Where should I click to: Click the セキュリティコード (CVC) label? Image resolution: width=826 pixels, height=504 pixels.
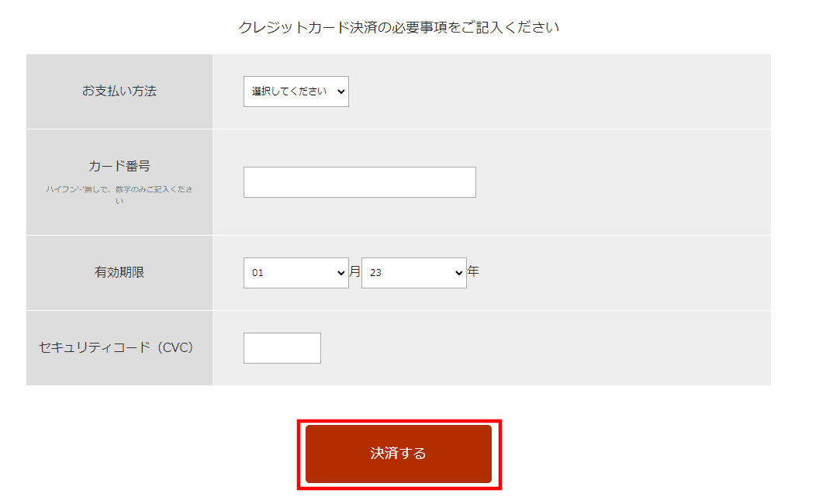(116, 347)
